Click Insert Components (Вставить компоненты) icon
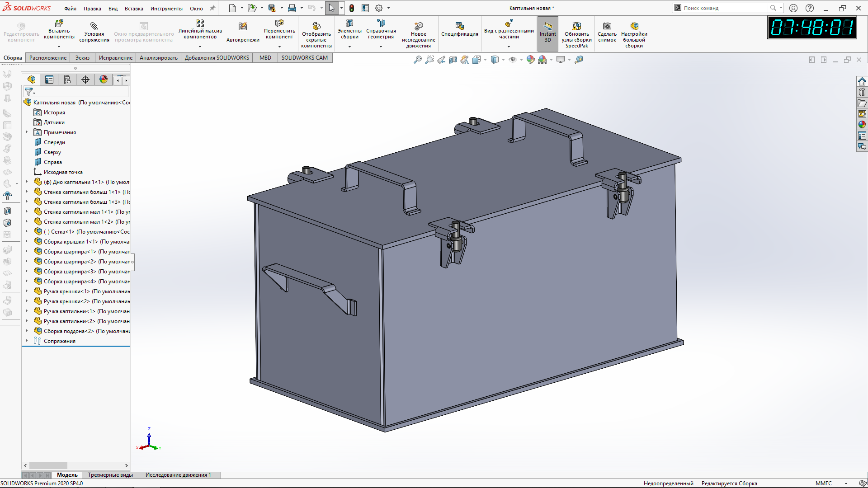The height and width of the screenshot is (488, 868). [x=59, y=23]
